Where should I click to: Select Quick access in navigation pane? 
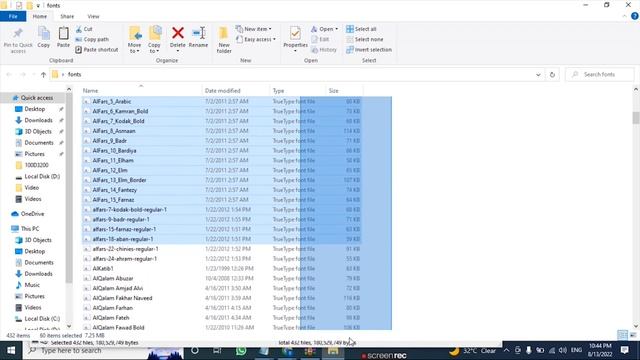pyautogui.click(x=36, y=98)
